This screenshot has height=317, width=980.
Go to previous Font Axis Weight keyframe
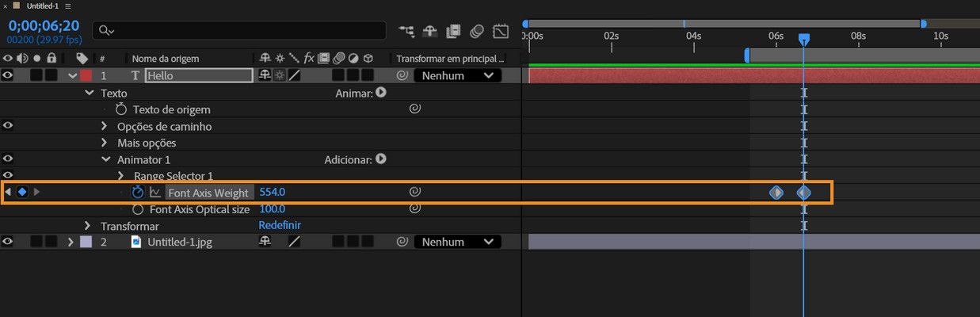8,193
